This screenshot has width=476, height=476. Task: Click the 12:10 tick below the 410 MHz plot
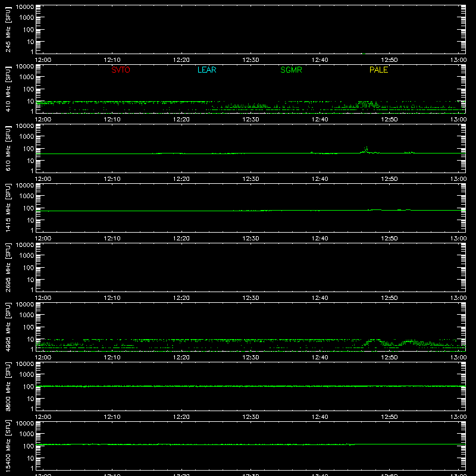tap(112, 120)
